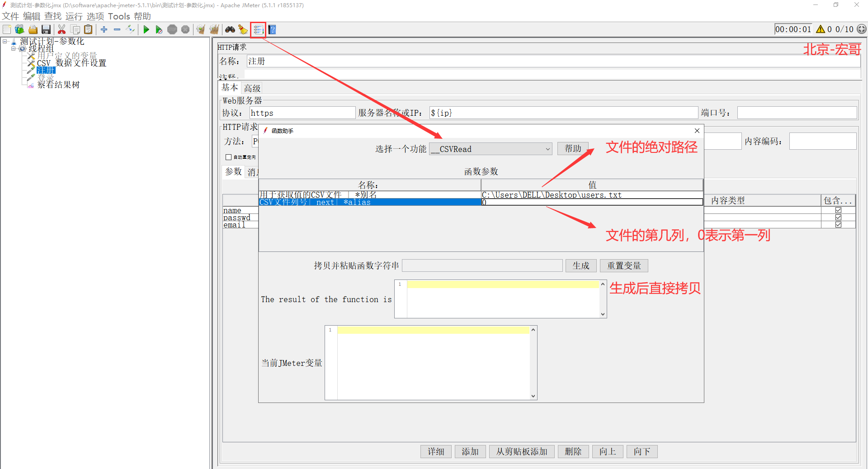This screenshot has width=868, height=469.
Task: Select CSV 数据文件设置 in the tree
Action: coord(71,63)
